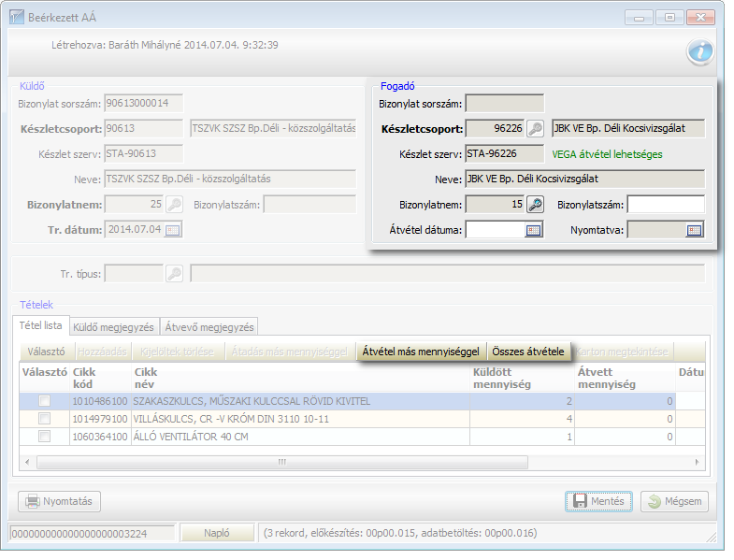Click Fogadó Készlet szerv field STA-96226
The height and width of the screenshot is (560, 734).
pyautogui.click(x=505, y=154)
